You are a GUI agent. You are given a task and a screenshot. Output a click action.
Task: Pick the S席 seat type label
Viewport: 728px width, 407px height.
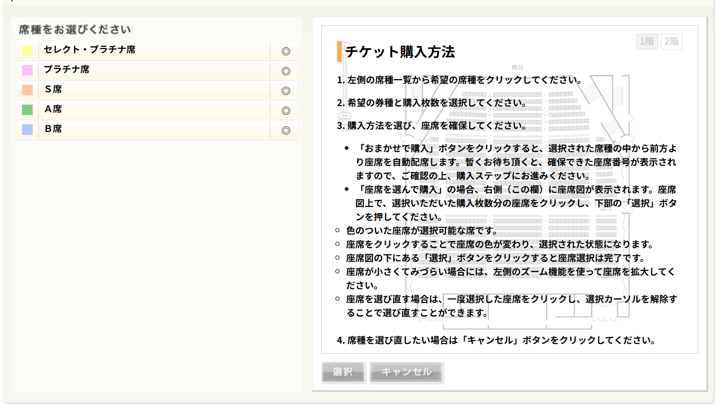53,90
